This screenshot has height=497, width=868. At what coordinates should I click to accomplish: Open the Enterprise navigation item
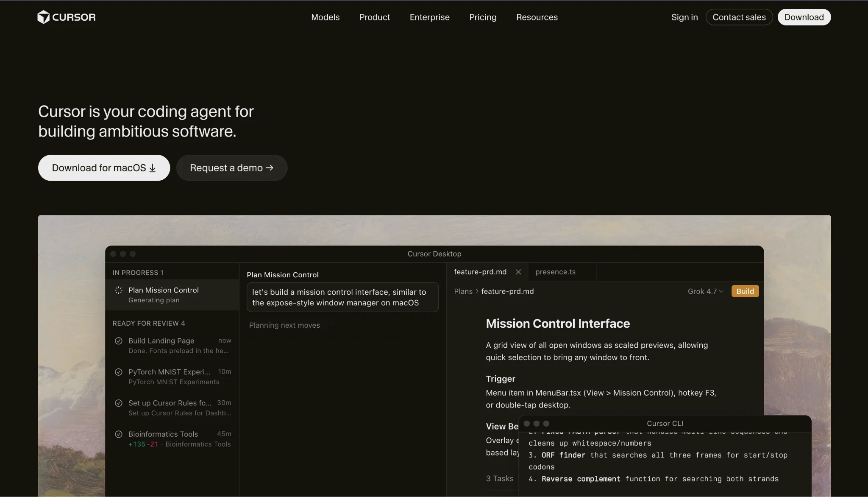pyautogui.click(x=429, y=17)
